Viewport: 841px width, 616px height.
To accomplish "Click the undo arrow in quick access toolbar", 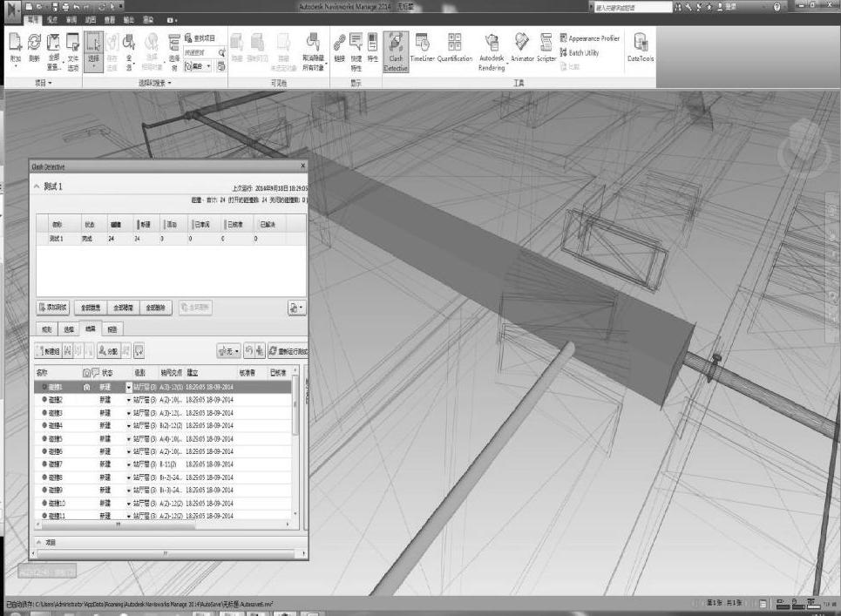I will pyautogui.click(x=76, y=7).
